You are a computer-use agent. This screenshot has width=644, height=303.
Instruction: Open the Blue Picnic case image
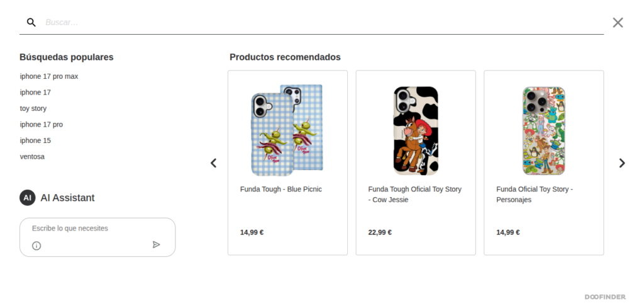pyautogui.click(x=287, y=130)
